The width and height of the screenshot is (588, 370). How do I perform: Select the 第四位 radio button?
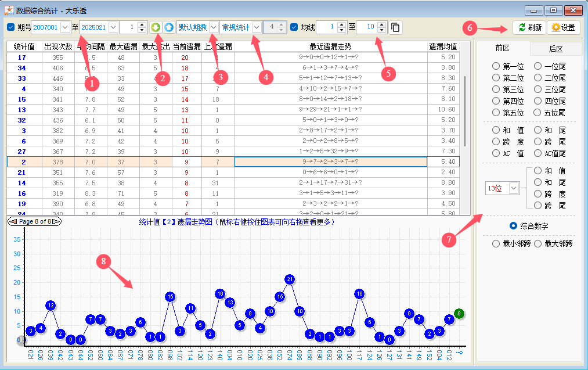click(496, 101)
